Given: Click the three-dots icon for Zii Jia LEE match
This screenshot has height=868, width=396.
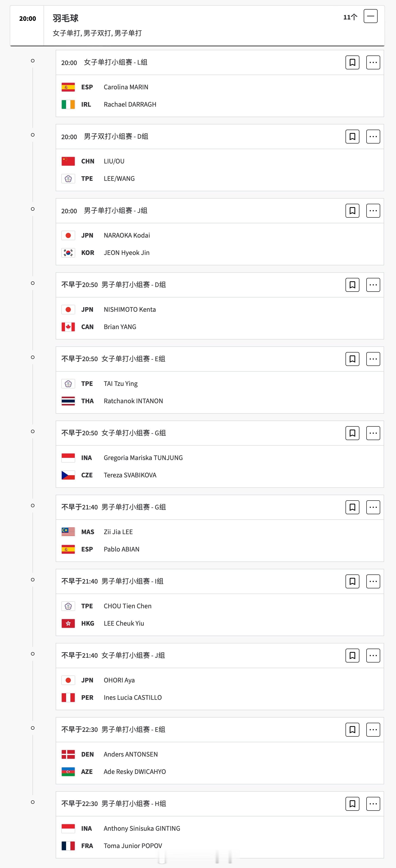Looking at the screenshot, I should (373, 507).
